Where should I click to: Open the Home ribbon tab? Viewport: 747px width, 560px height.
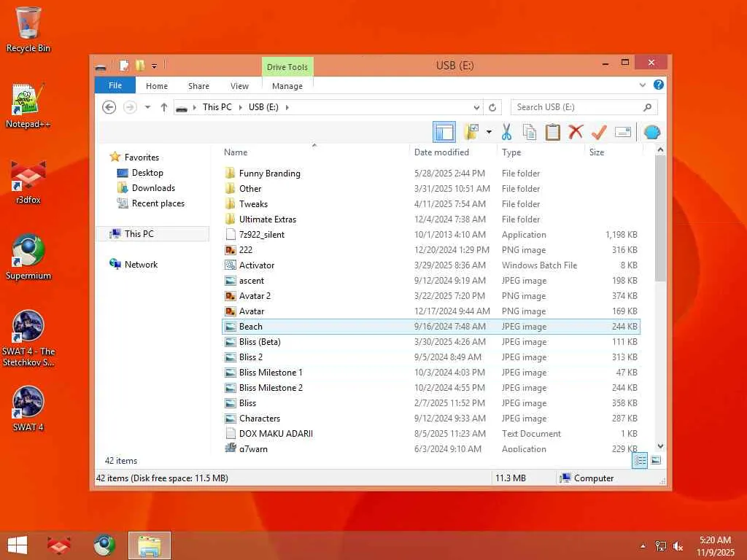[x=157, y=86]
